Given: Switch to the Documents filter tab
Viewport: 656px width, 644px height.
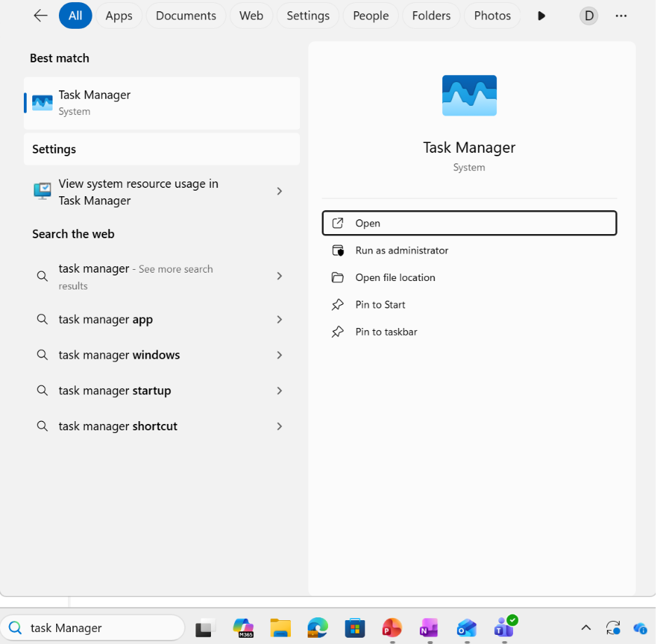Looking at the screenshot, I should (186, 16).
